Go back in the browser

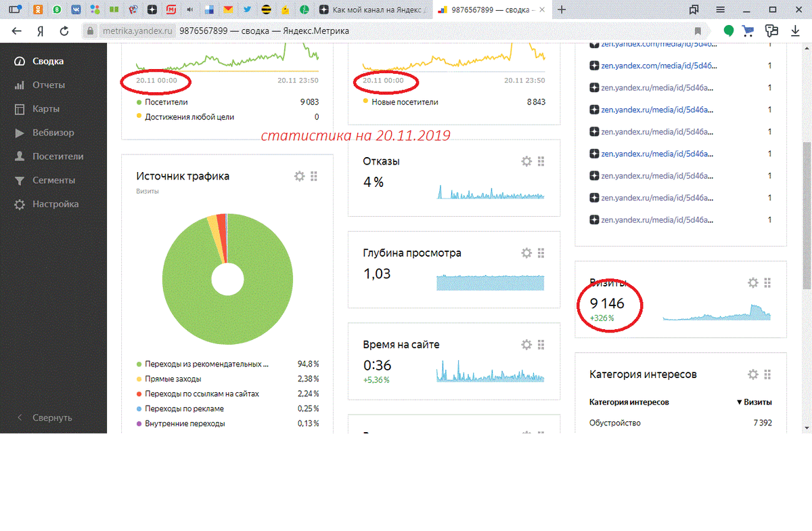[16, 31]
